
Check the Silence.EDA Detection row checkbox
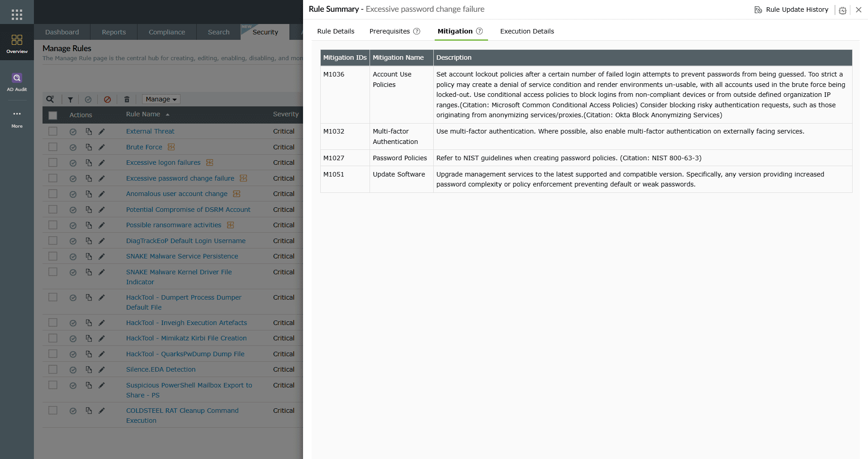coord(53,369)
